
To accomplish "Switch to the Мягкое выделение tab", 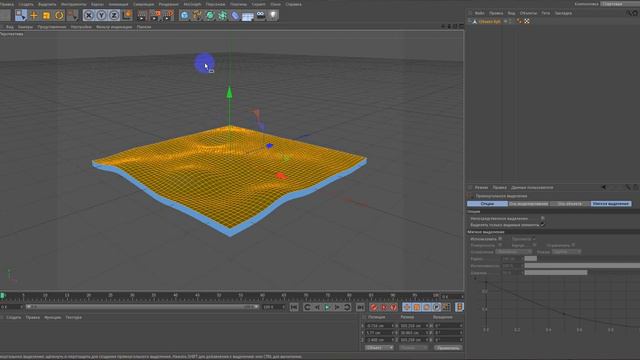I will coord(611,203).
